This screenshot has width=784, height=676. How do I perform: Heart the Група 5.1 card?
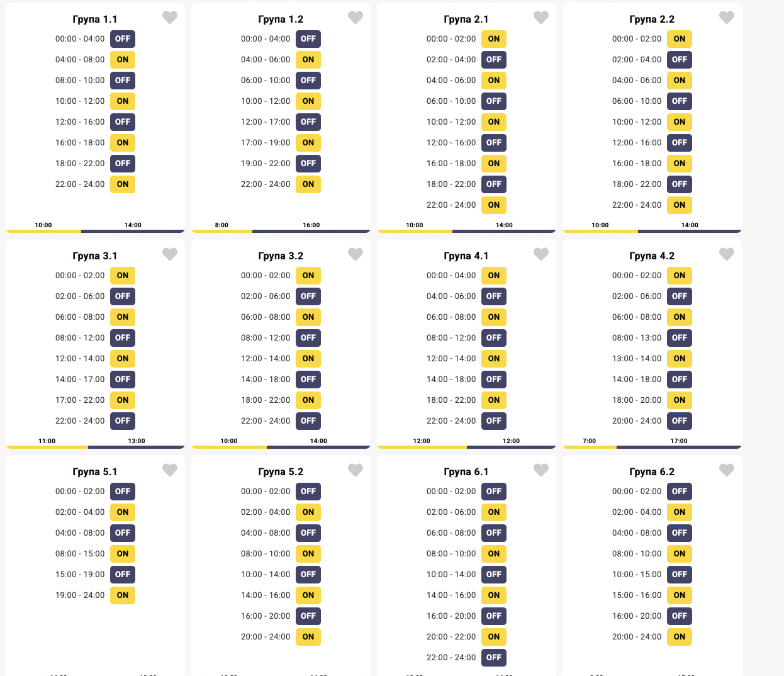[170, 470]
